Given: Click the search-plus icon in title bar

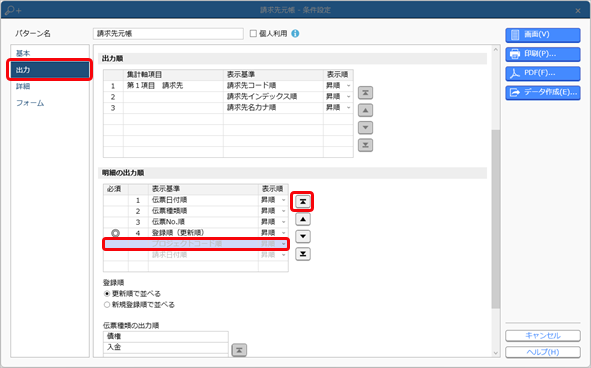Looking at the screenshot, I should pyautogui.click(x=13, y=10).
